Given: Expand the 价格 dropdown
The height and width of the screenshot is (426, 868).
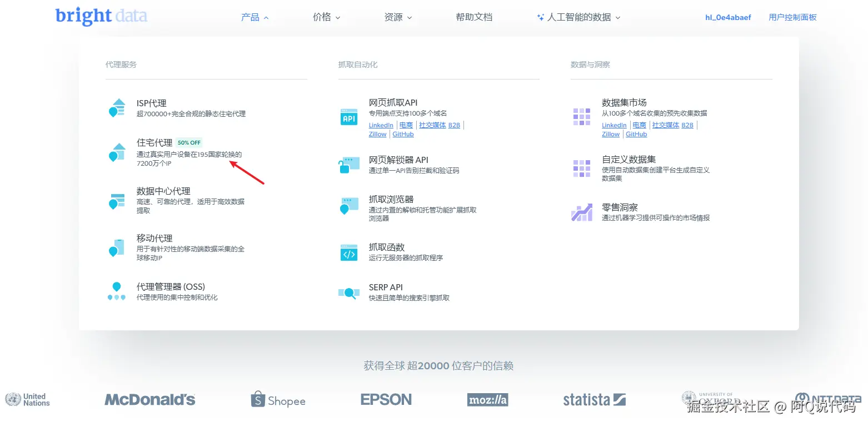Looking at the screenshot, I should click(327, 17).
